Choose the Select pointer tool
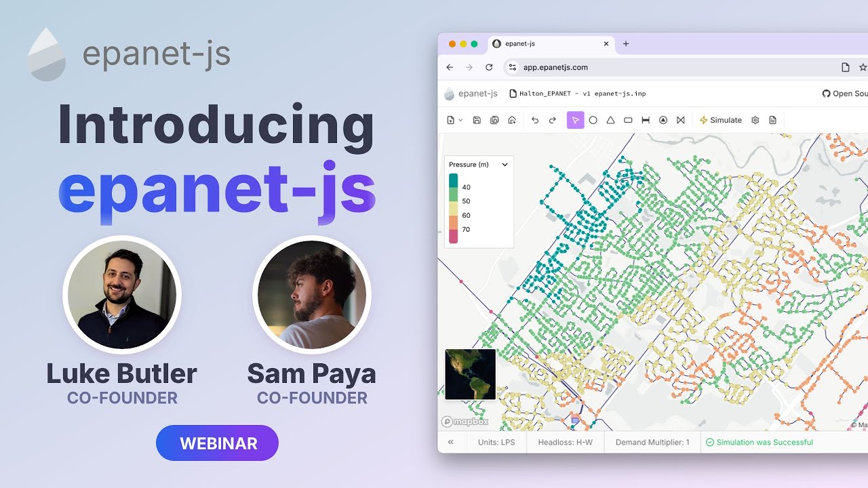868x488 pixels. tap(575, 120)
